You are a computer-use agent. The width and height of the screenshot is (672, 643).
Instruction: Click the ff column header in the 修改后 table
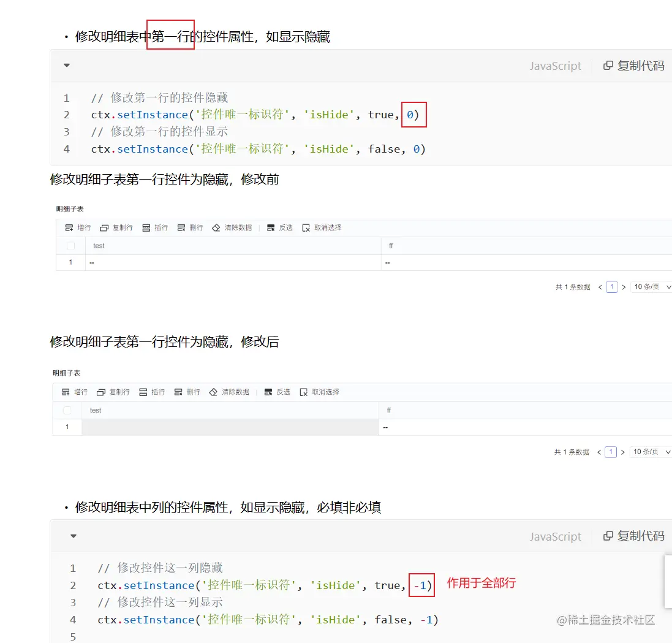525,410
